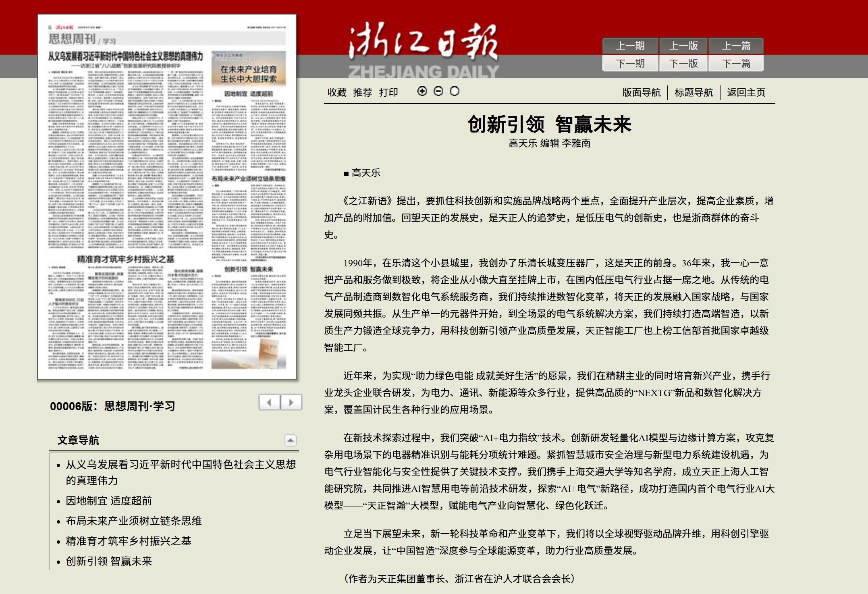
Task: Click 精准育才筑牢乡村振兴之基 headline on thumbnail
Action: click(125, 259)
